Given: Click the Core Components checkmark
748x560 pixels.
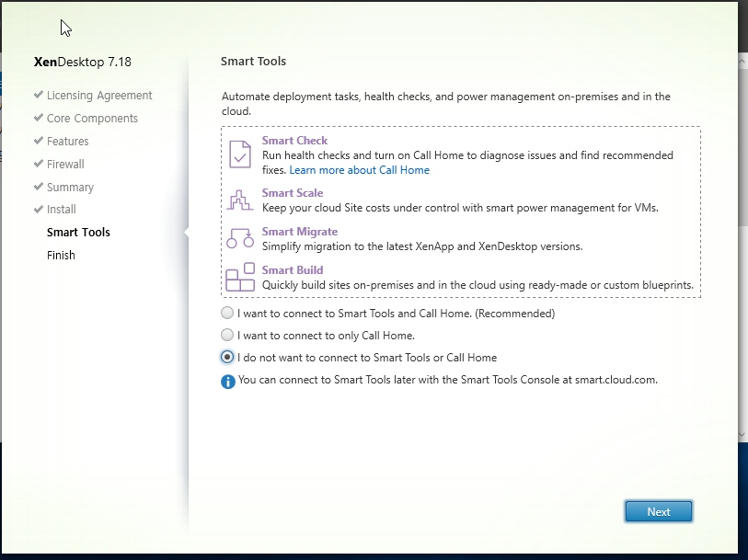Looking at the screenshot, I should tap(39, 118).
